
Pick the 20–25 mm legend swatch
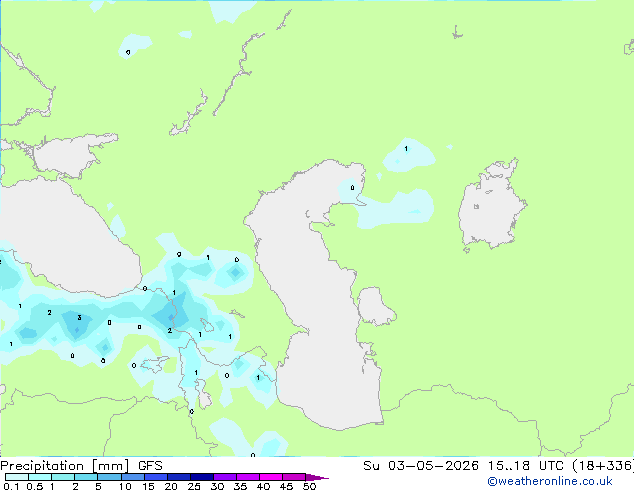click(x=178, y=477)
